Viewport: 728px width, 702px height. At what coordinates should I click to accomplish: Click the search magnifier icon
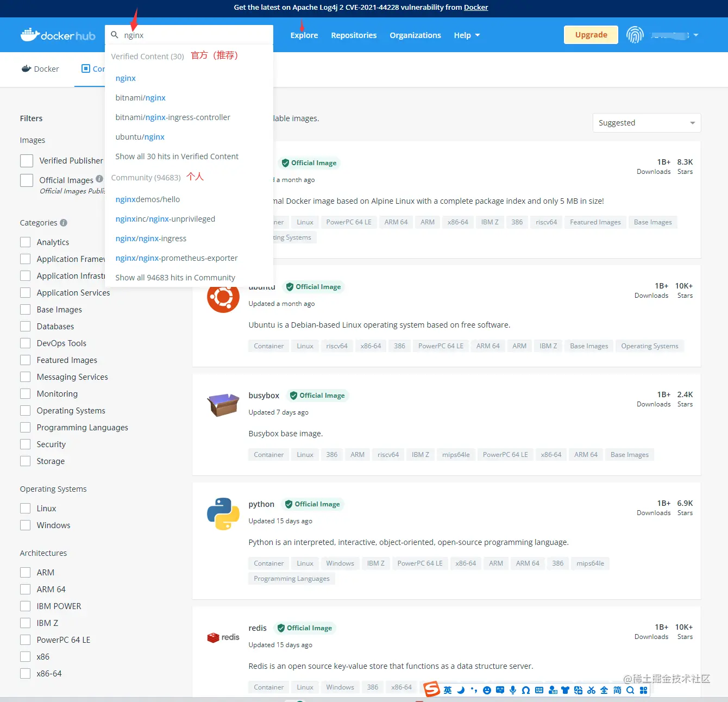pos(115,35)
